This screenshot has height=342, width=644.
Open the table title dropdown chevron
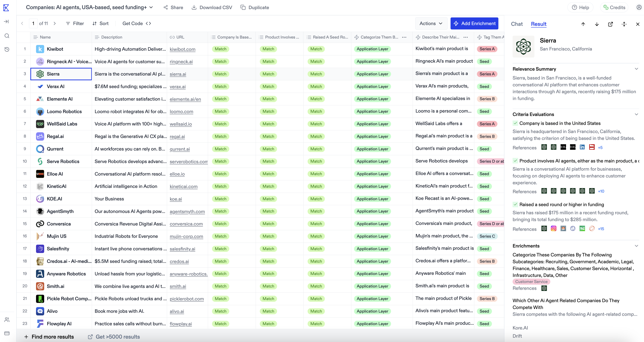[151, 7]
